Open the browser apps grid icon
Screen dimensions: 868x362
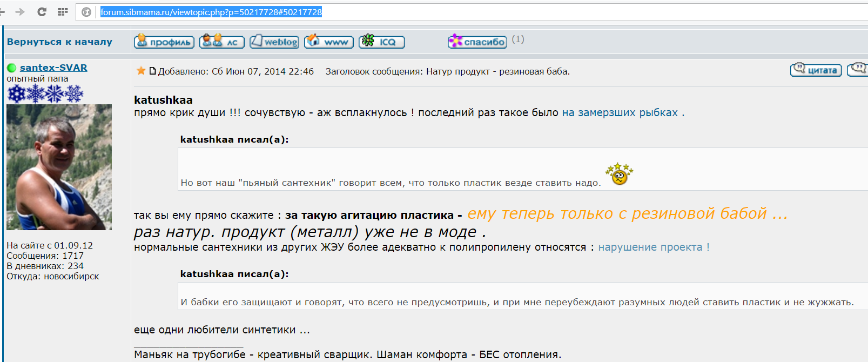point(63,12)
